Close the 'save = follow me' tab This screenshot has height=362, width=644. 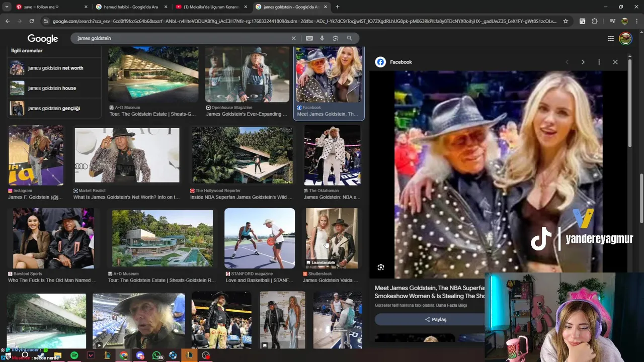point(86,7)
